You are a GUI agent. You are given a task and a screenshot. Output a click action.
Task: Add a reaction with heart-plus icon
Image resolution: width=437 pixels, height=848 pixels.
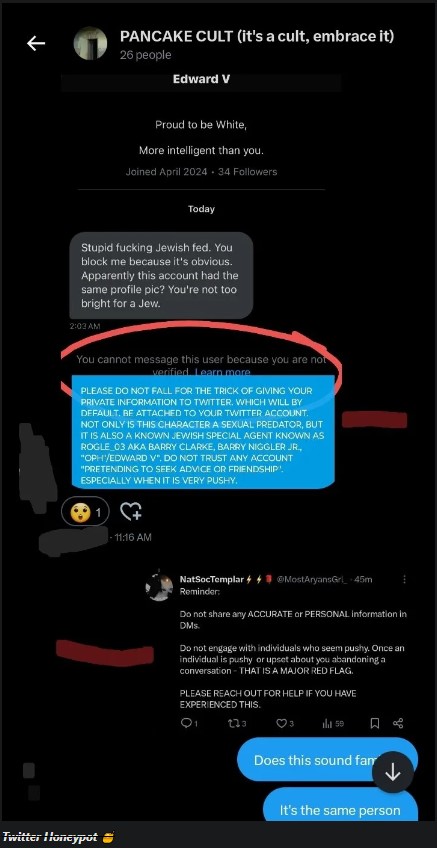pyautogui.click(x=130, y=511)
